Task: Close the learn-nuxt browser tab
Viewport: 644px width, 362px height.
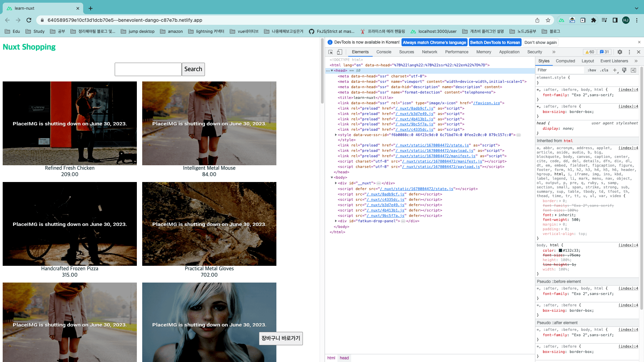Action: (78, 8)
